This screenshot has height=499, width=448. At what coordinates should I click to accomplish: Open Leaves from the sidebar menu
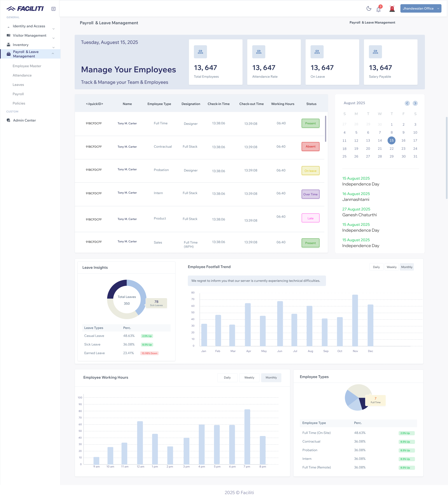[18, 84]
